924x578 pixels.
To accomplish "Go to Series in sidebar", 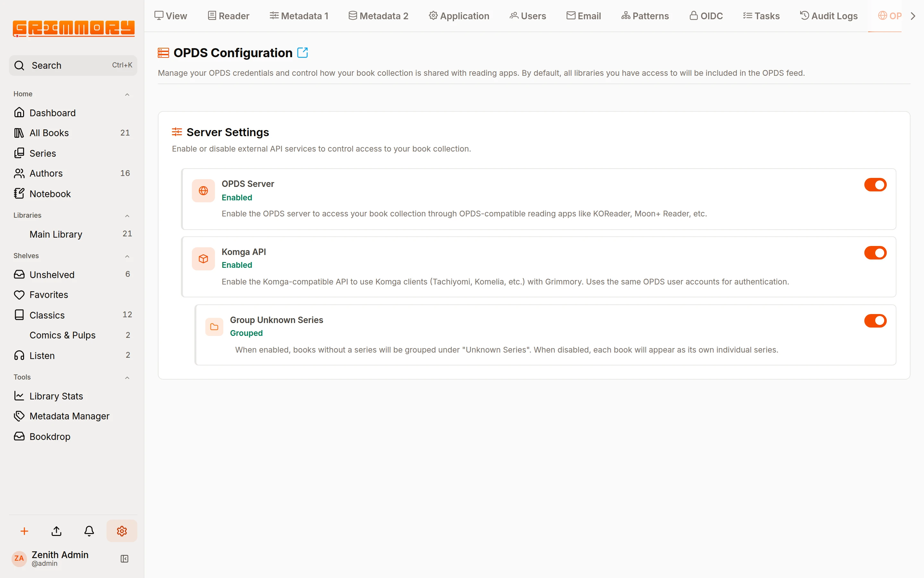I will coord(73,153).
